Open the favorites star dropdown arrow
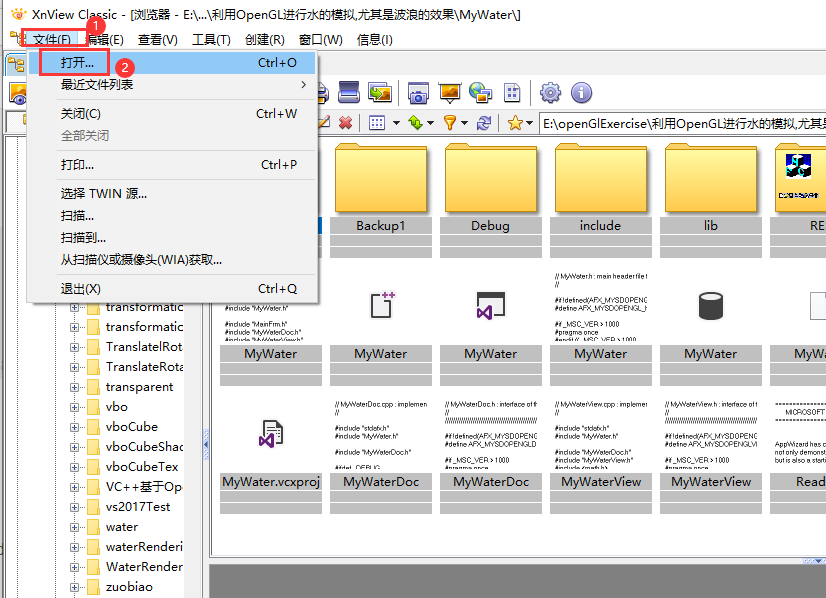 point(528,120)
